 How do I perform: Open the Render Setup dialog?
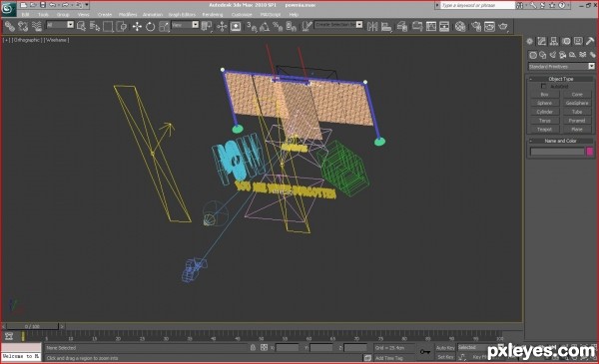click(x=476, y=26)
